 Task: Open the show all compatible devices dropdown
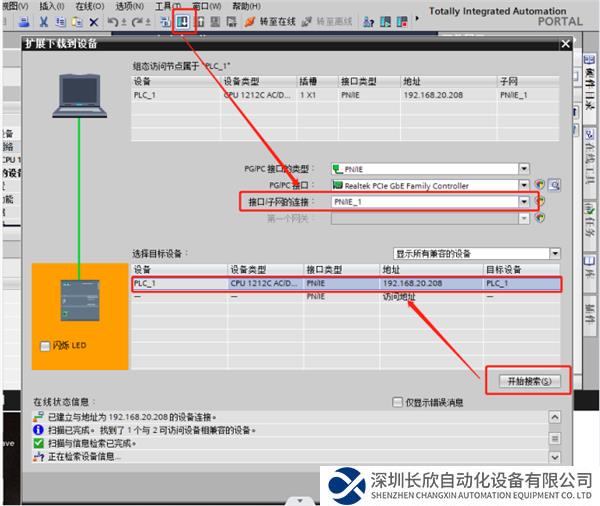[x=555, y=254]
